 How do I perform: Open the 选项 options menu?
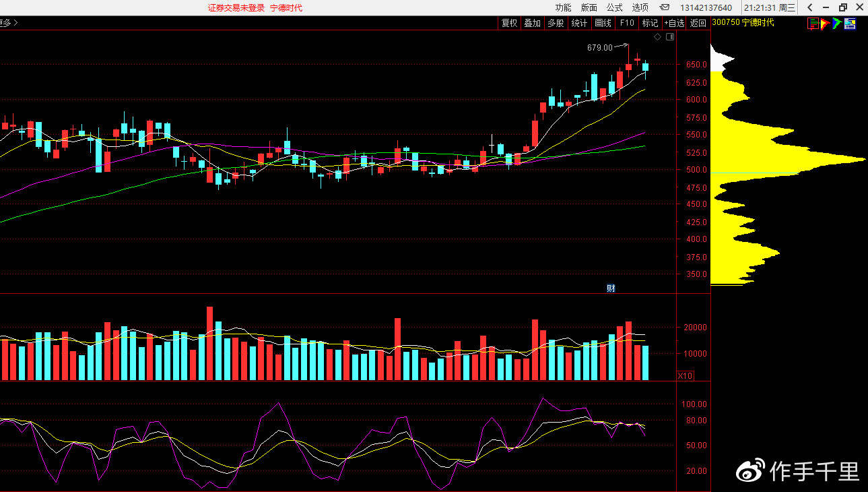coord(640,7)
